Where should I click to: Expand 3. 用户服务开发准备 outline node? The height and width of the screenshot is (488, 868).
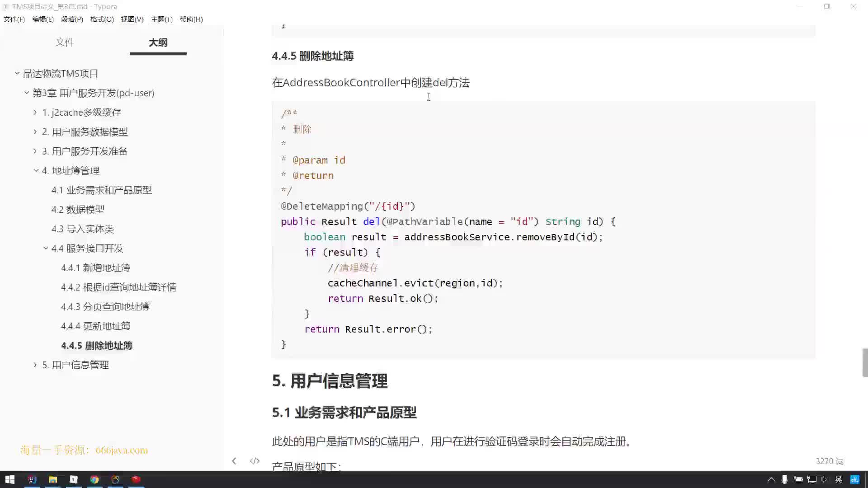click(35, 151)
